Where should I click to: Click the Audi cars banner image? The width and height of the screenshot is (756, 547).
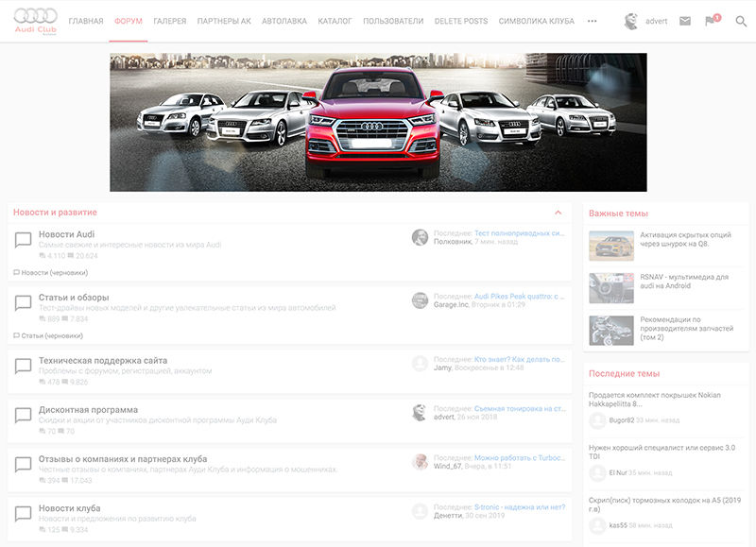pos(379,123)
